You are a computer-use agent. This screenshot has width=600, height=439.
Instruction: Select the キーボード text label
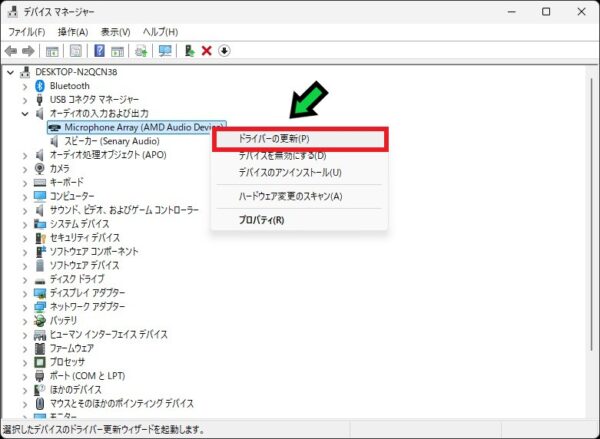[67, 182]
